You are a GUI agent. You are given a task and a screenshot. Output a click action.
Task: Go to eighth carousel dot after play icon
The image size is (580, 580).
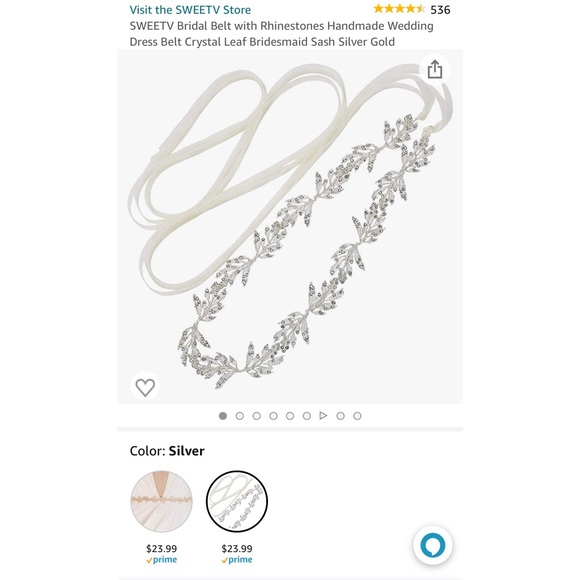tap(340, 416)
